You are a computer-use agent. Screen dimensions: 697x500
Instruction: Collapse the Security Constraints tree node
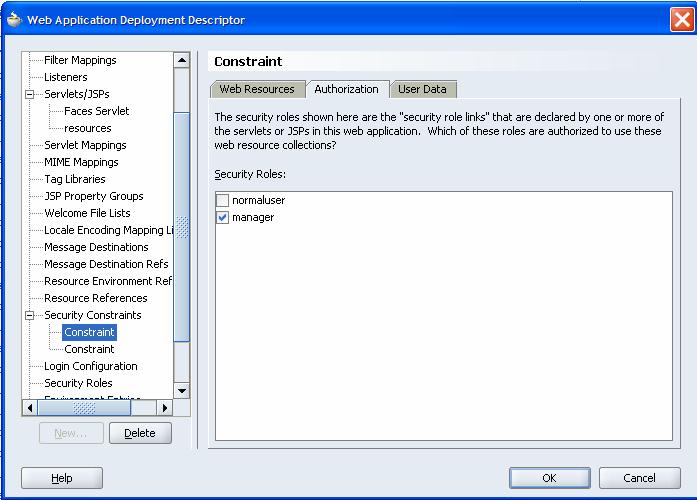coord(30,315)
